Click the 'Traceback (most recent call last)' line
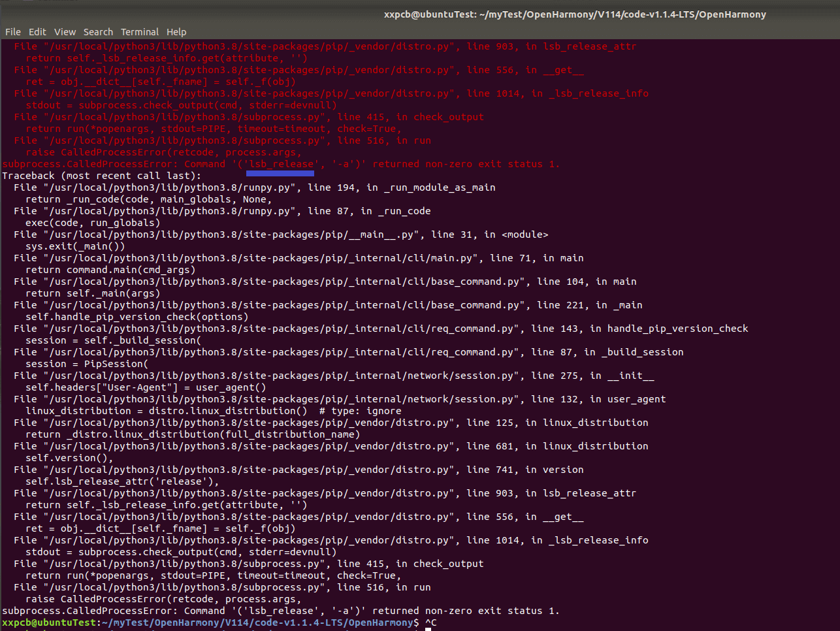 tap(102, 176)
